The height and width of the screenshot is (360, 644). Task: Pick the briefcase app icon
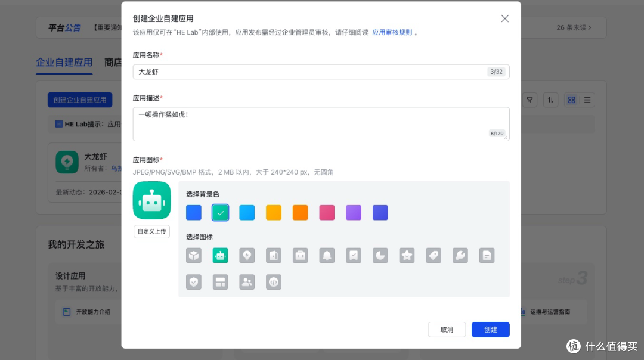300,255
